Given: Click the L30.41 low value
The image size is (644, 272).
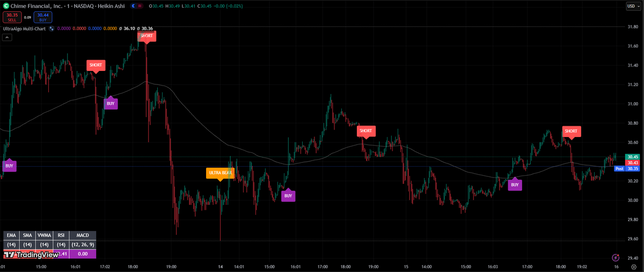Looking at the screenshot, I should (x=187, y=5).
